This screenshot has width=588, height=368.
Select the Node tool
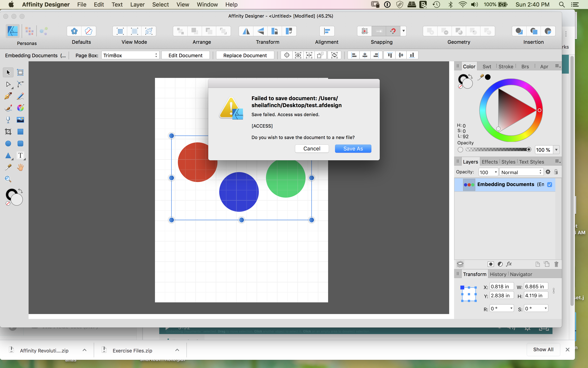click(x=8, y=84)
